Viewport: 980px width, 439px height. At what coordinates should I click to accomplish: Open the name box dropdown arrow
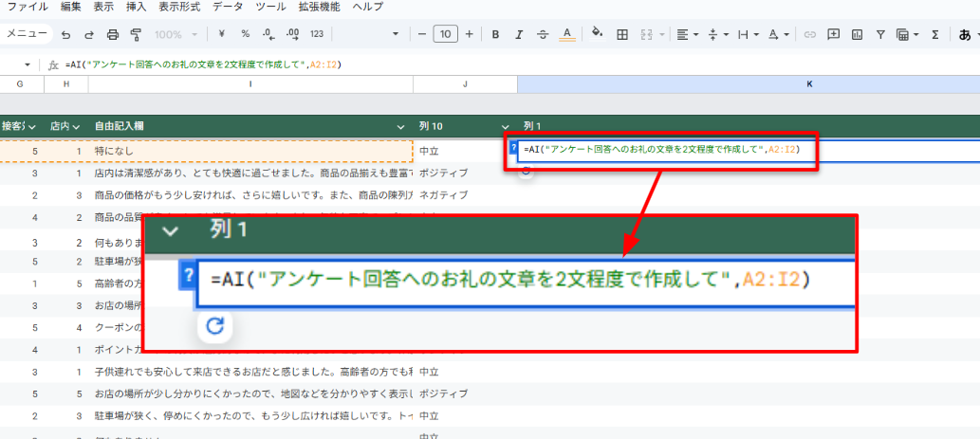(x=28, y=64)
